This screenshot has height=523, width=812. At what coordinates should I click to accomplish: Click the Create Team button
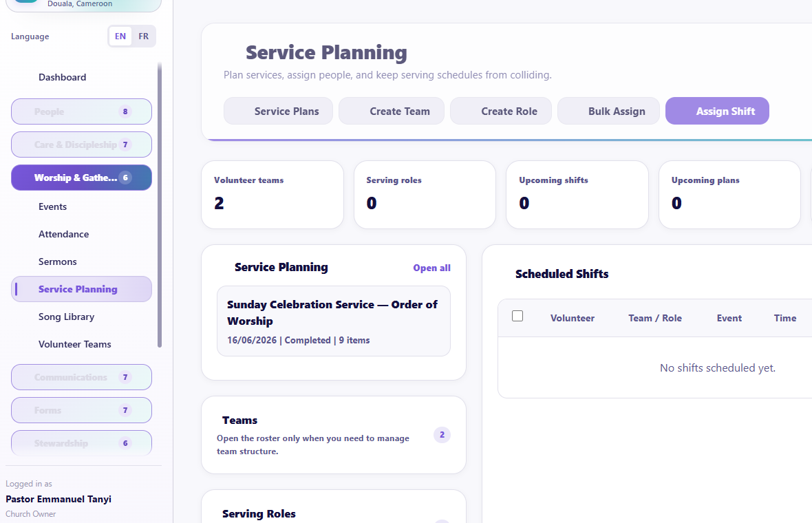click(392, 111)
